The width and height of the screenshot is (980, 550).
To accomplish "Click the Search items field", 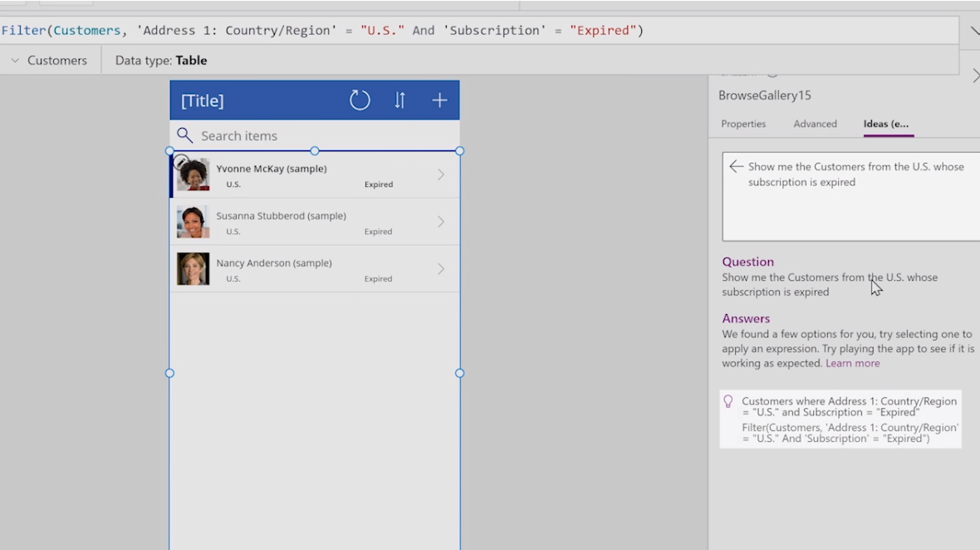I will coord(249,135).
